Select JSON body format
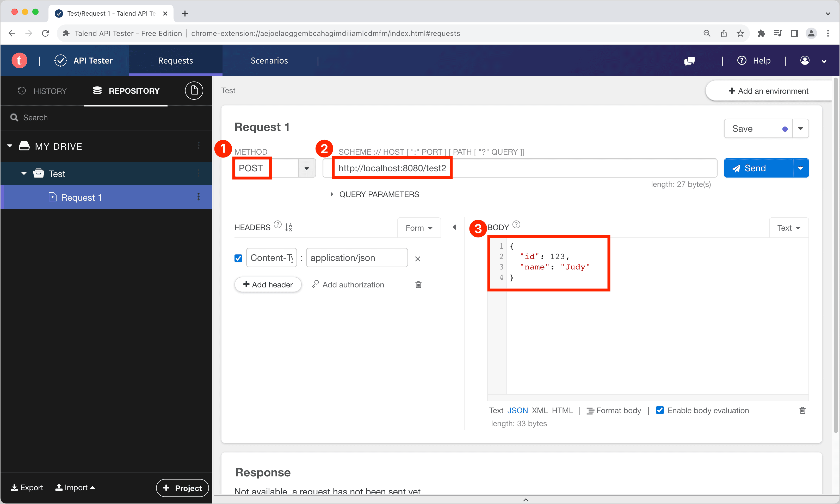Screen dimensions: 840x504 coord(517,410)
